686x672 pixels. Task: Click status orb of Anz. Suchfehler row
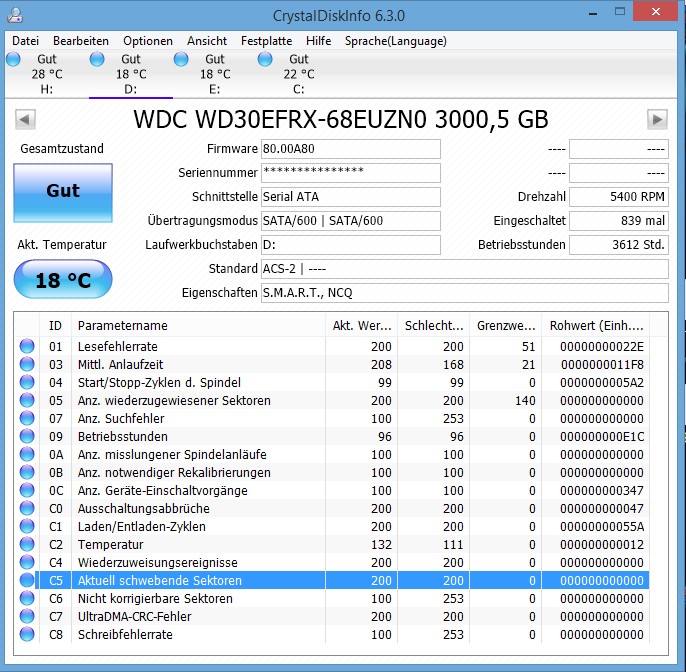coord(27,418)
